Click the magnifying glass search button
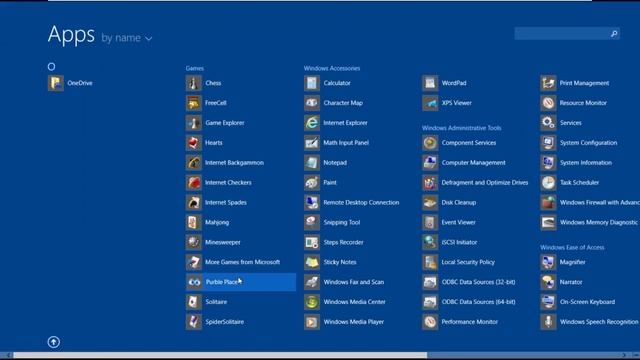Screen dimensions: 640x360 (614, 34)
